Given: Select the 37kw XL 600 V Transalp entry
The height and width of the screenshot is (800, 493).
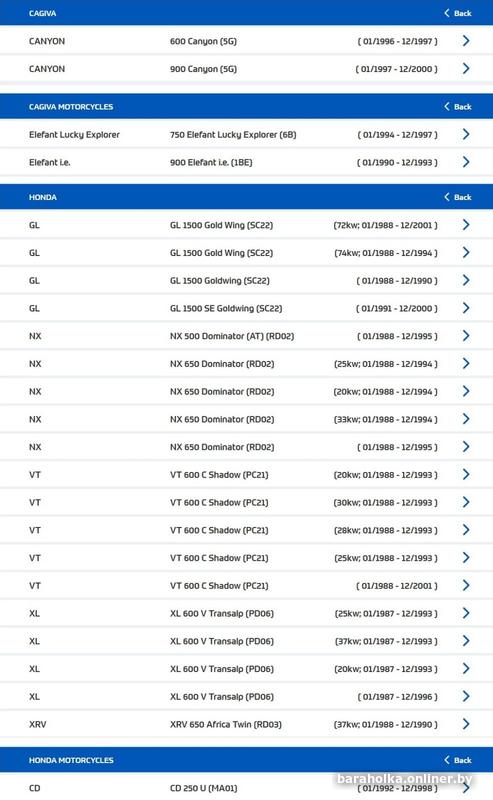Looking at the screenshot, I should tap(246, 641).
